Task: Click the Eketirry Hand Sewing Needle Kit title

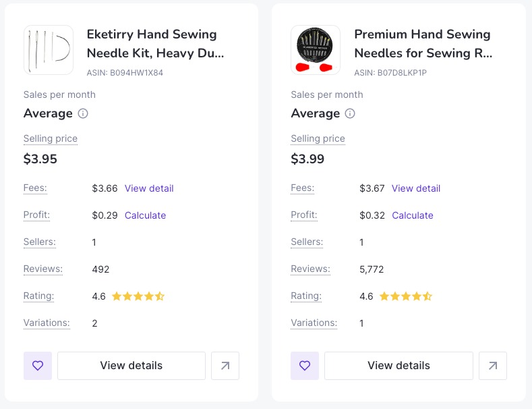Action: pyautogui.click(x=155, y=43)
